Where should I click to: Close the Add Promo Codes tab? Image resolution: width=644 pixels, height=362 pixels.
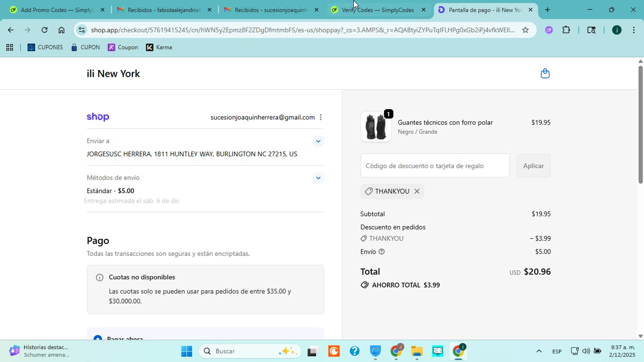click(x=102, y=9)
